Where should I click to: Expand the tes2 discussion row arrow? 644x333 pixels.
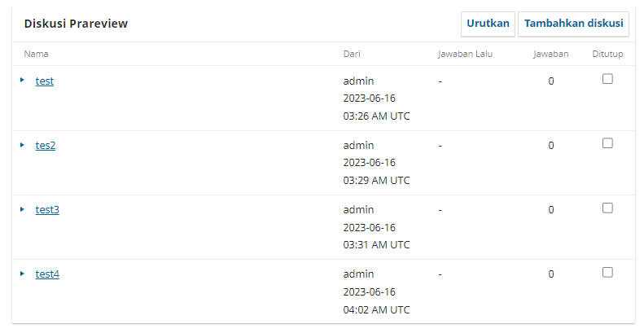click(x=22, y=144)
